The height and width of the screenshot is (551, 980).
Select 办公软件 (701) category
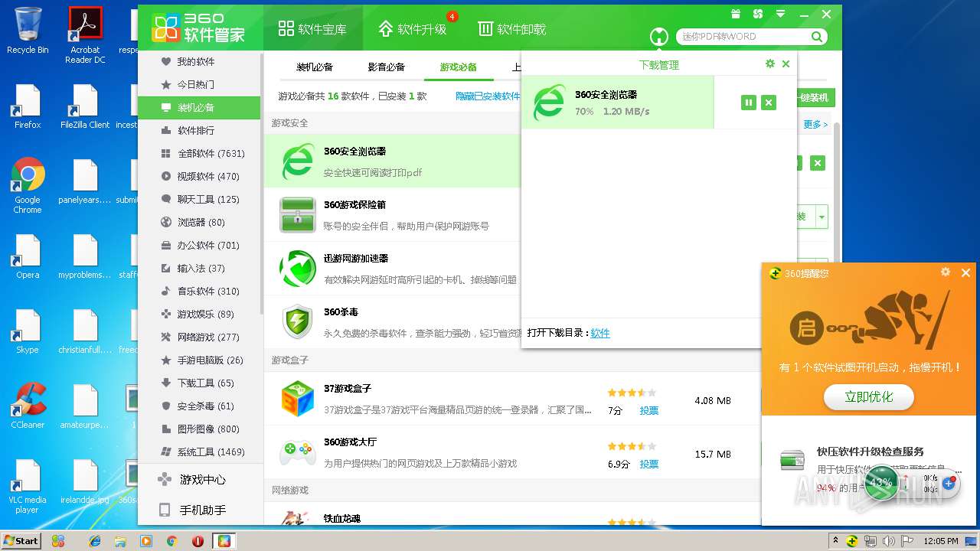[x=199, y=245]
